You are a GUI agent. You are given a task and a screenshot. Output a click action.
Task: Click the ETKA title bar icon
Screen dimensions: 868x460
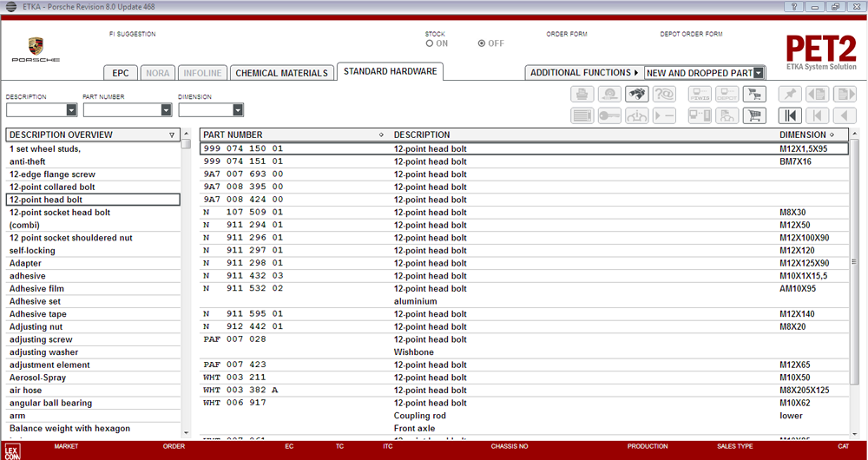[x=10, y=7]
